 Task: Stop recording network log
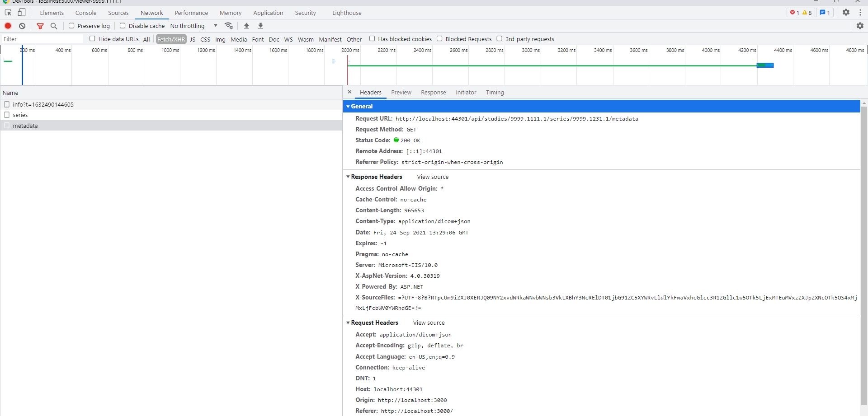(x=8, y=26)
